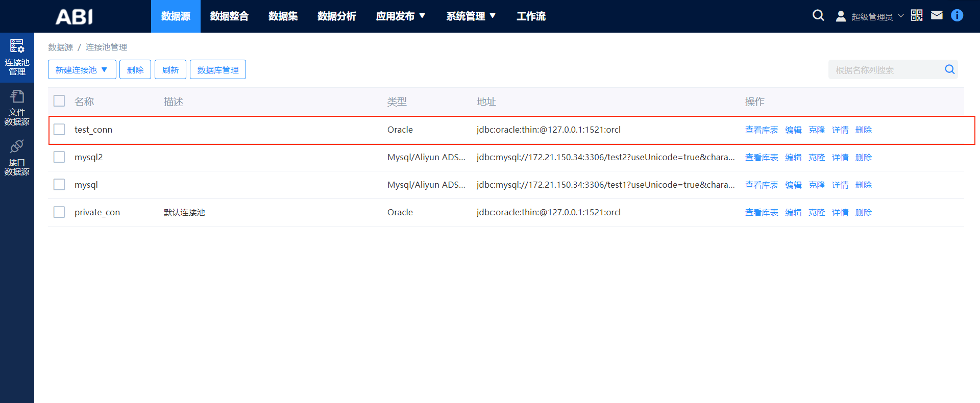Click 查看库表 for mysql row
Image resolution: width=980 pixels, height=403 pixels.
(x=762, y=185)
